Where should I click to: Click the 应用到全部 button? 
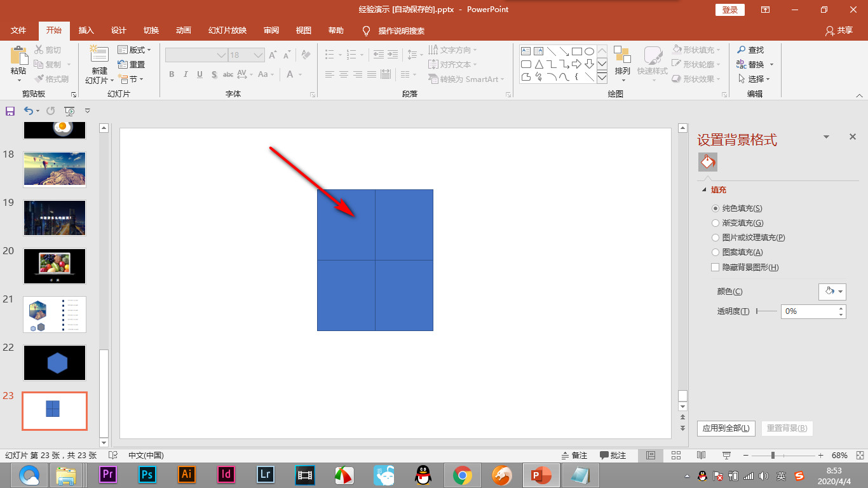pos(726,428)
